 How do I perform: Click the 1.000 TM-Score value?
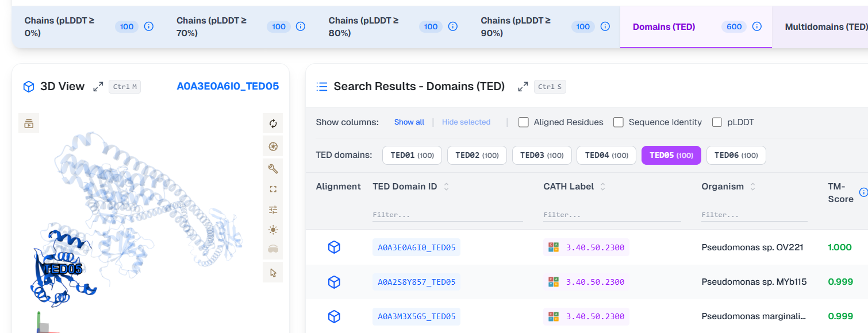click(840, 247)
